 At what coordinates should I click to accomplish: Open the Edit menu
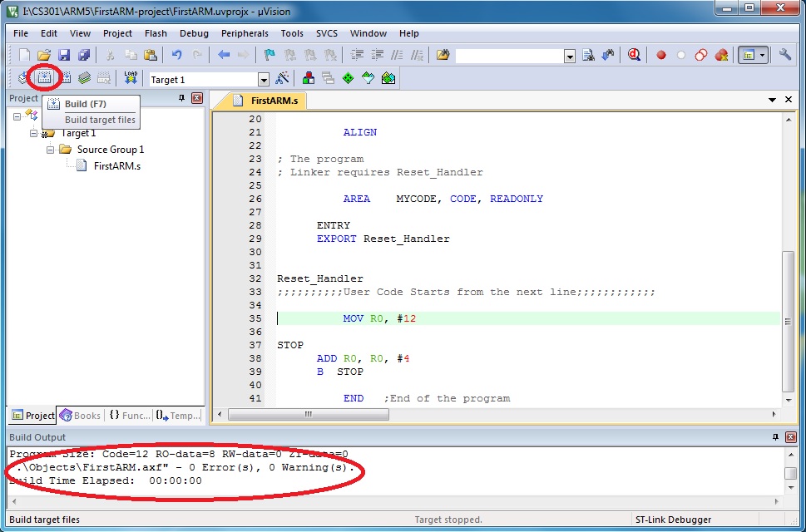point(49,33)
